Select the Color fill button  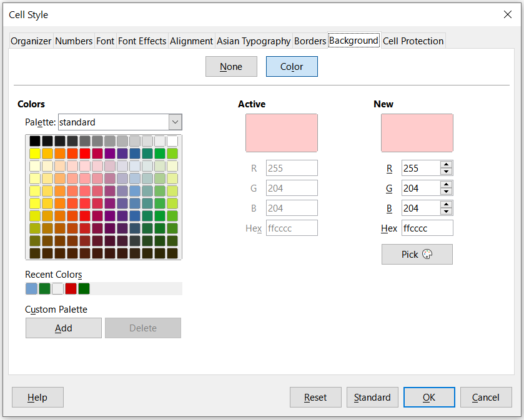point(292,66)
